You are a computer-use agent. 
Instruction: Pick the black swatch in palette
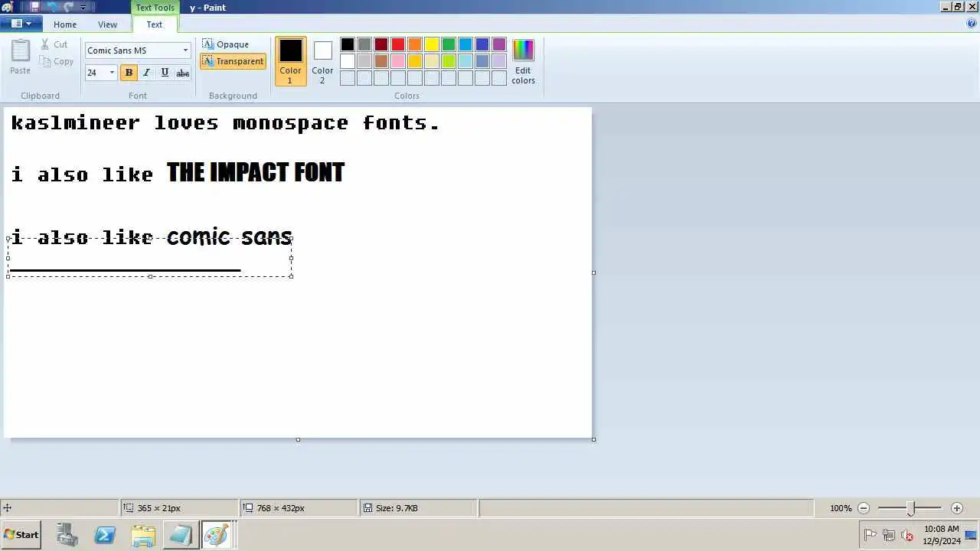pyautogui.click(x=348, y=44)
